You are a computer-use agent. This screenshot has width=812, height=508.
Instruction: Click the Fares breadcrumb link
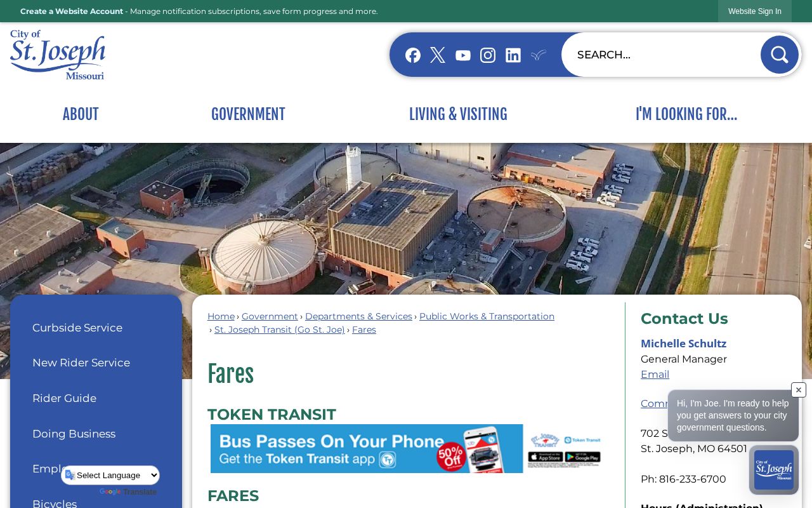[x=364, y=330]
